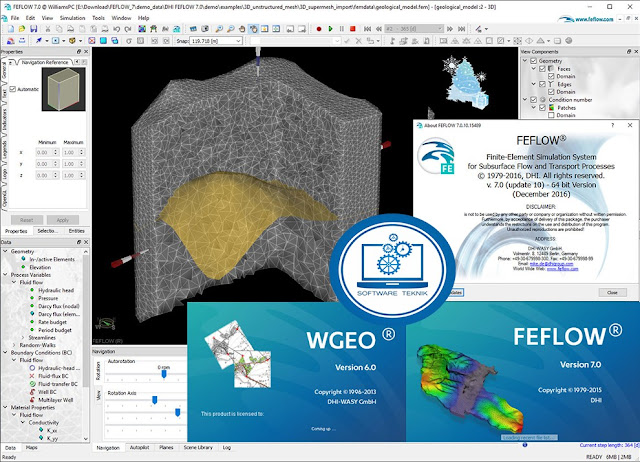Click the red crossed-square clear selection icon
This screenshot has height=462, width=640.
coord(92,41)
